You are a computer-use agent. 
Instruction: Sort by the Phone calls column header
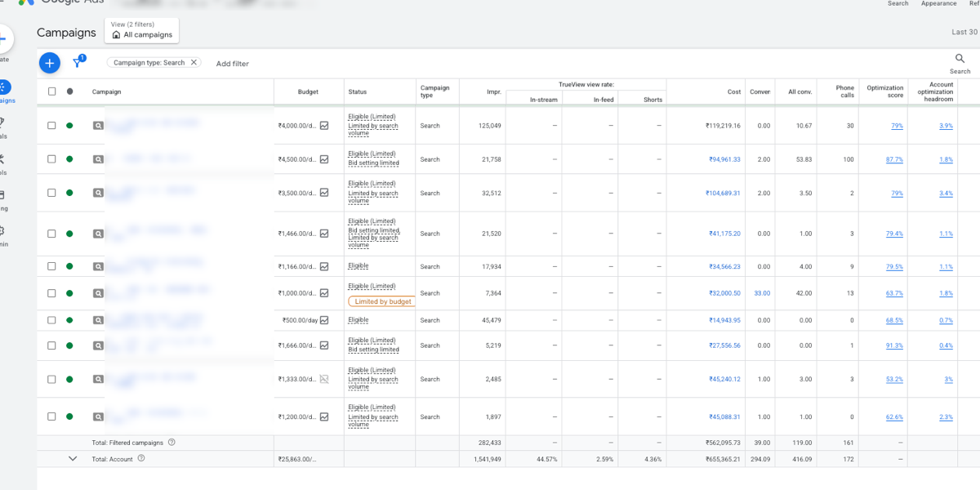pyautogui.click(x=845, y=91)
